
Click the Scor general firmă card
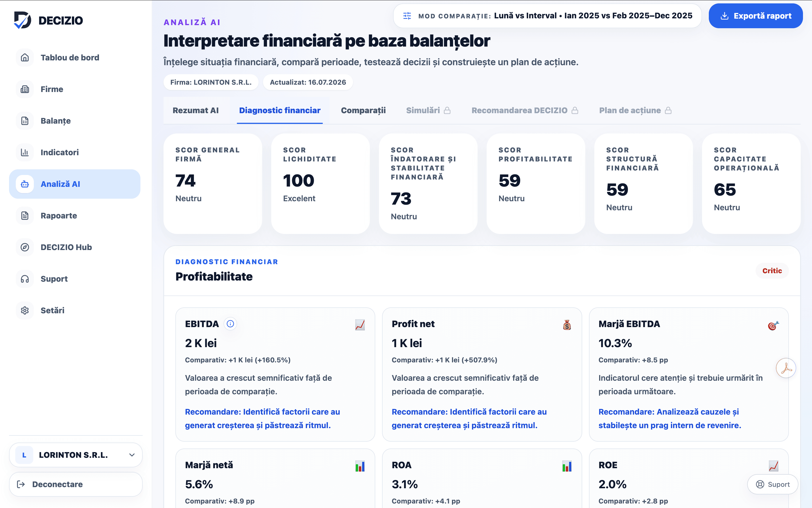213,183
